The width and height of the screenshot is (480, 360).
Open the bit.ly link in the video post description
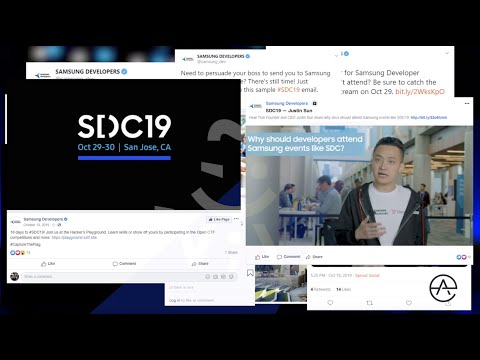pos(429,117)
